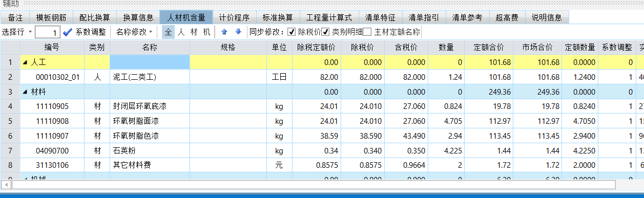Select the 泥工(二类工) name cell
The height and width of the screenshot is (198, 644).
pos(150,77)
